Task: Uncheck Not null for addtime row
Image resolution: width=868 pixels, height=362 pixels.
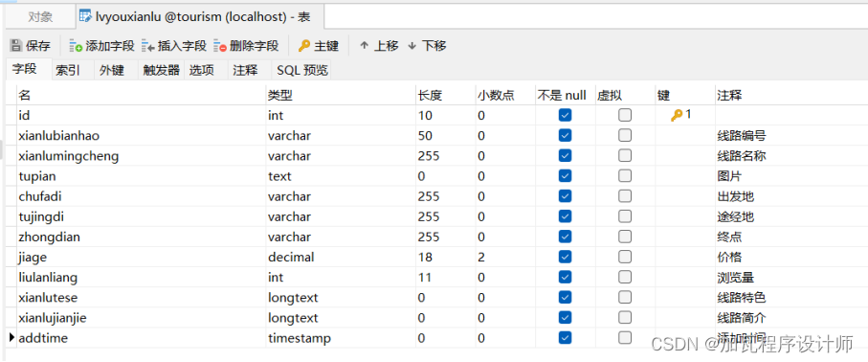Action: pyautogui.click(x=566, y=338)
